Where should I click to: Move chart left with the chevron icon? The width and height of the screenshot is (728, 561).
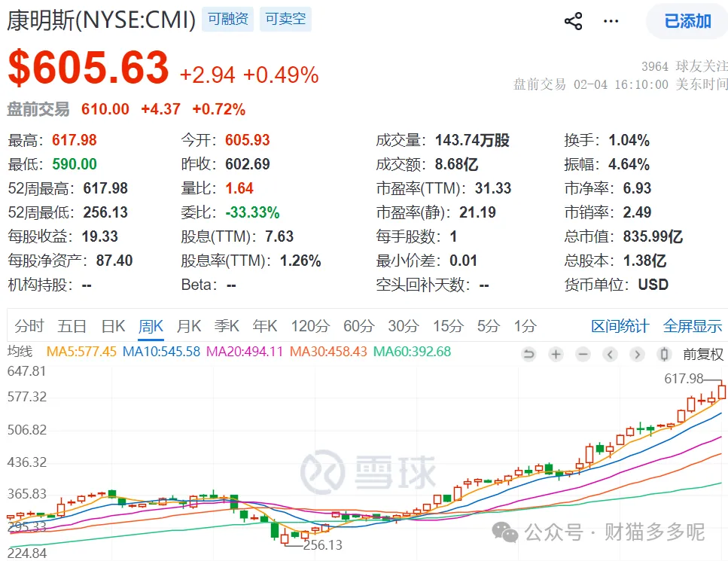point(610,355)
